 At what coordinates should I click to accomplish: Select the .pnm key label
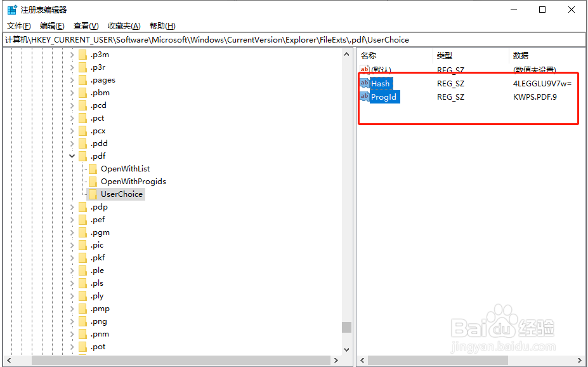point(100,334)
